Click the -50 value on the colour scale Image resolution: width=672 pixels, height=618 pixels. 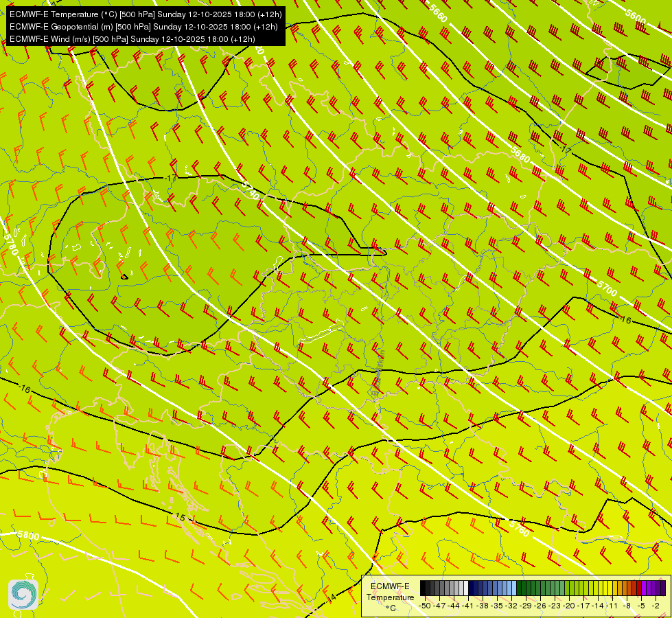425,606
